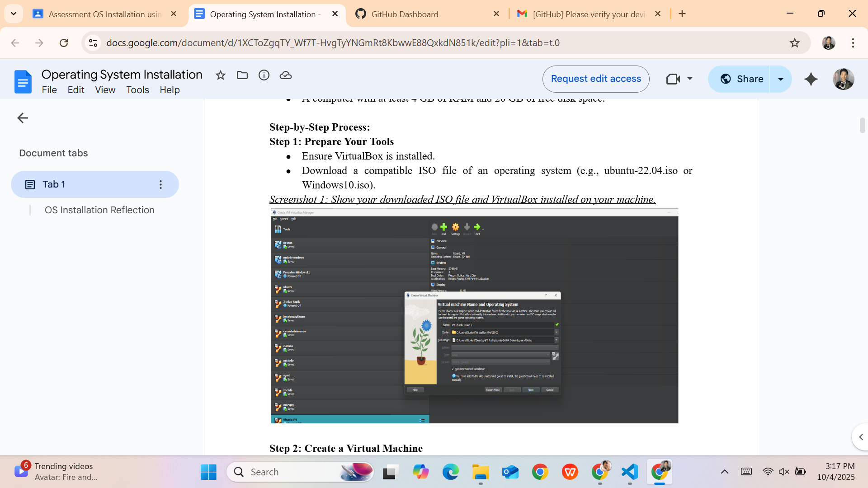Check the cloud document status icon
The width and height of the screenshot is (868, 488).
[286, 75]
